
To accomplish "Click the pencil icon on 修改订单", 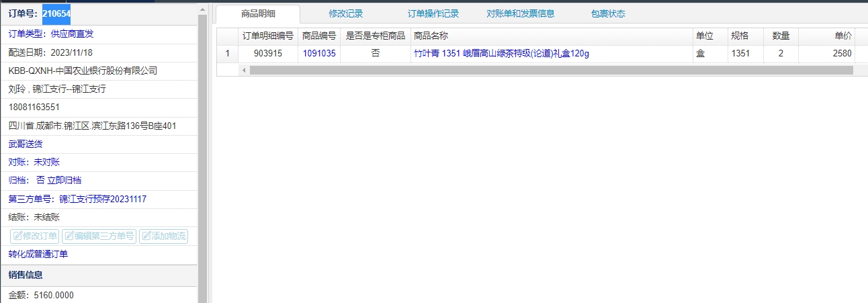I will (x=18, y=236).
